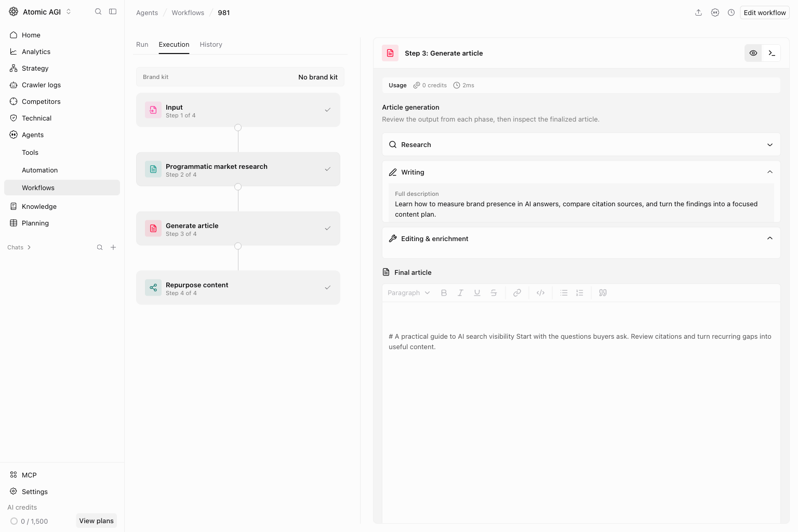Open the history clock icon in the top bar

click(731, 12)
